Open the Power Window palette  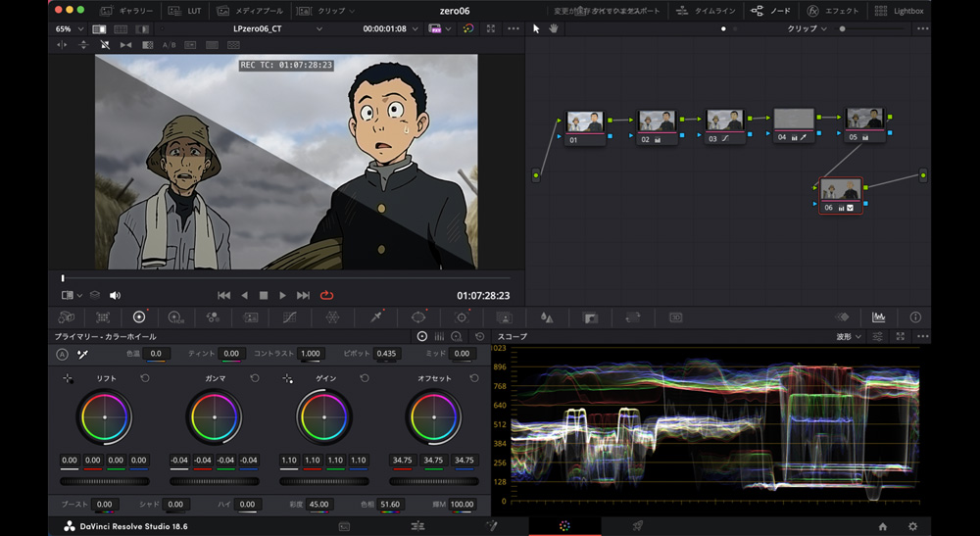pyautogui.click(x=419, y=317)
